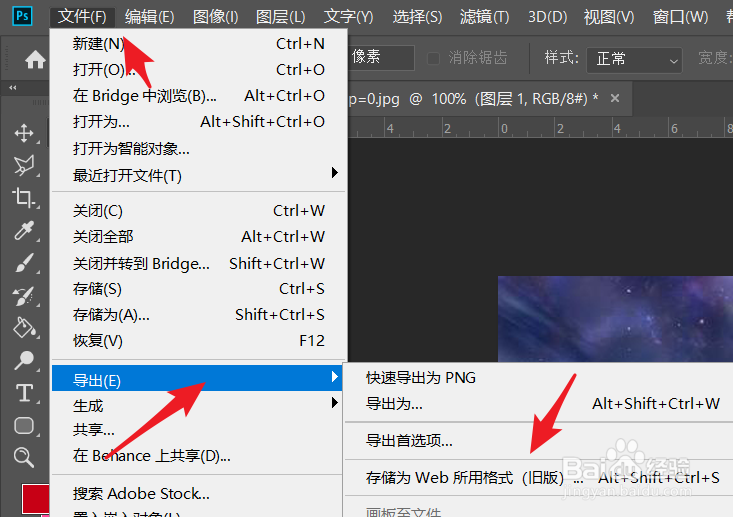Choose 打开(O) from File menu
733x517 pixels.
point(199,70)
